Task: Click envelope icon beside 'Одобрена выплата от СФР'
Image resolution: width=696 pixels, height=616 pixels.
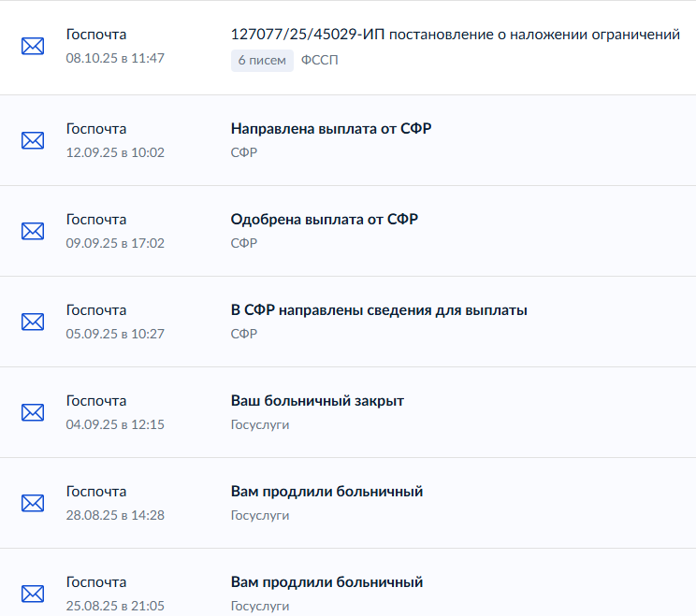Action: [x=33, y=231]
